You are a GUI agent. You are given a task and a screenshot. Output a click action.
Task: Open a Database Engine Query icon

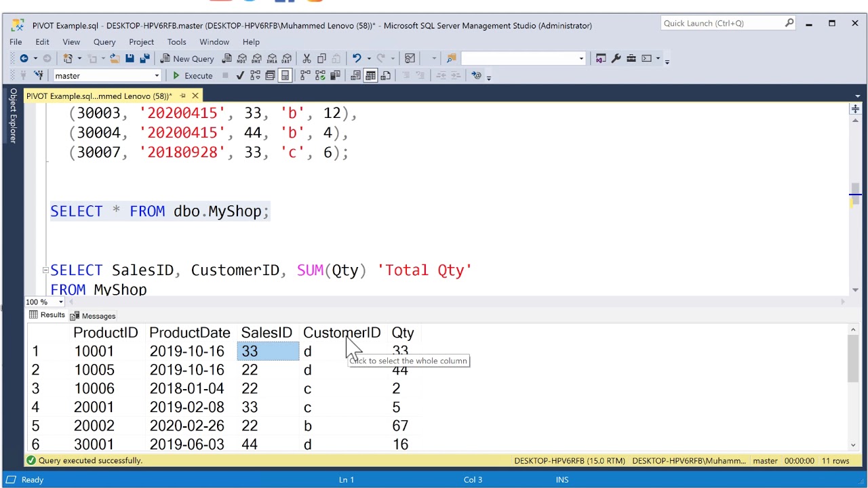click(x=227, y=58)
